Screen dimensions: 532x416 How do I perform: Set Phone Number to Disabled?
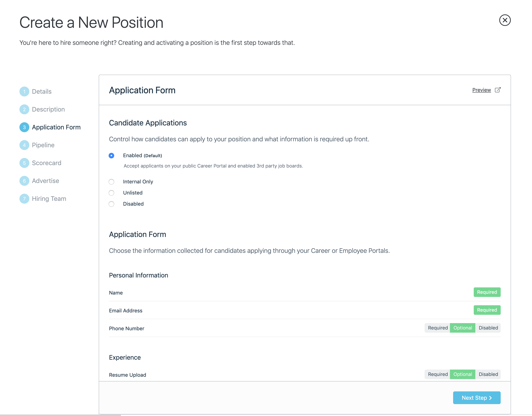[488, 328]
